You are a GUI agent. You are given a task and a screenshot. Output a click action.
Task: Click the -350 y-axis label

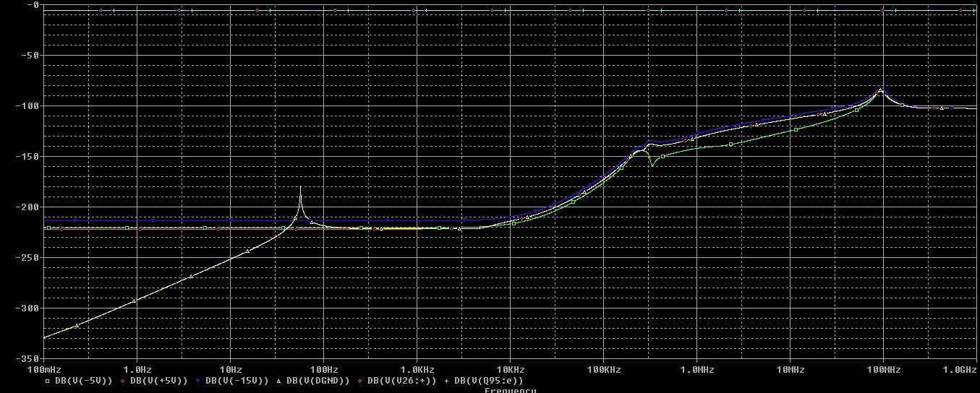click(27, 358)
